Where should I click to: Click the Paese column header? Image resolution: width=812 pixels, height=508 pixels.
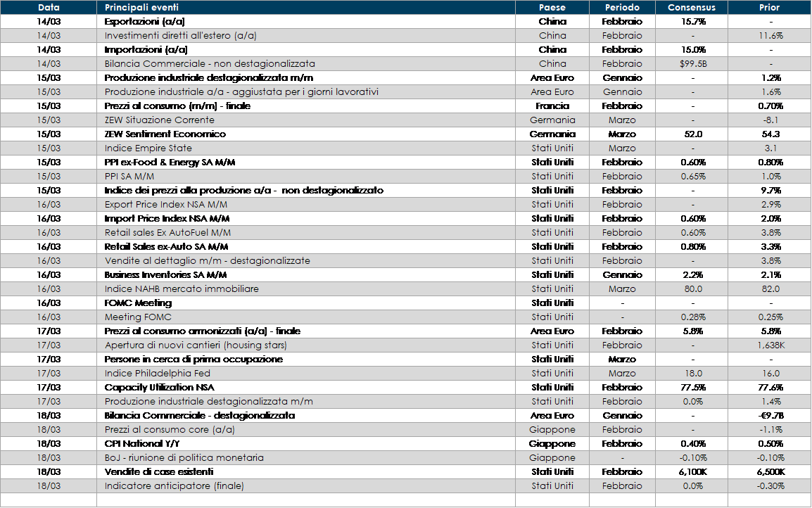[552, 8]
